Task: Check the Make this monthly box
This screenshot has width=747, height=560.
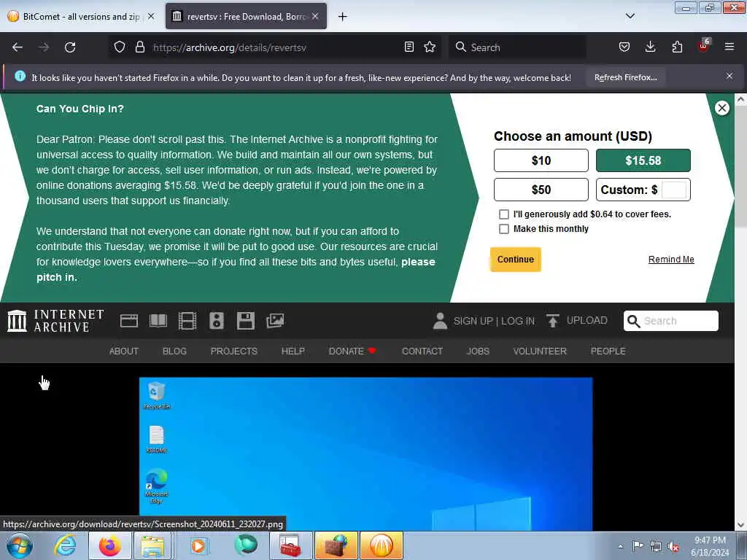Action: pyautogui.click(x=504, y=229)
